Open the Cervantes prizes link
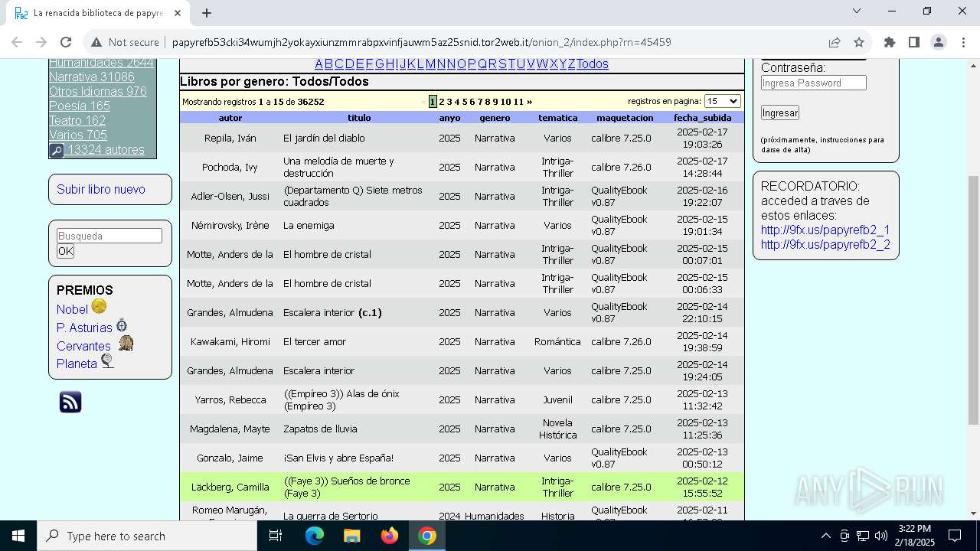The image size is (980, 551). [83, 346]
